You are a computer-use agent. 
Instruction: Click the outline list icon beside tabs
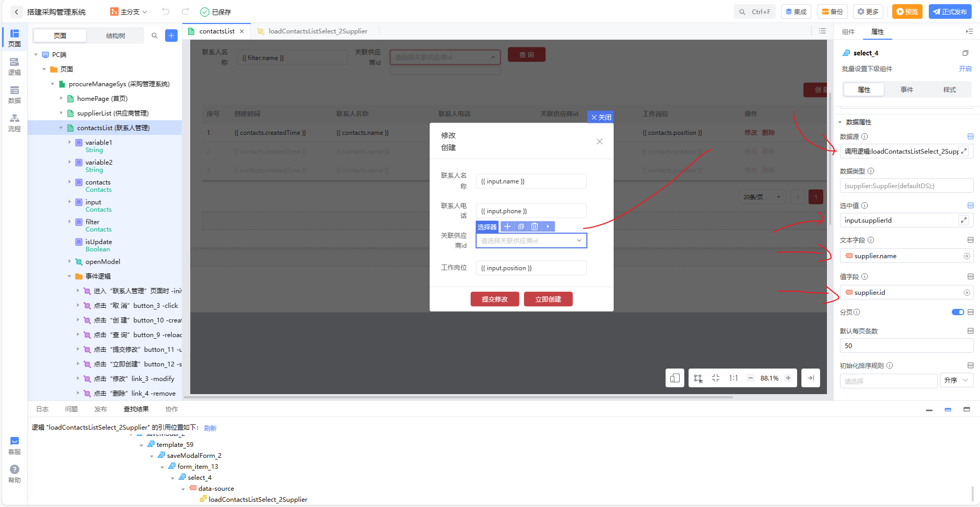822,31
